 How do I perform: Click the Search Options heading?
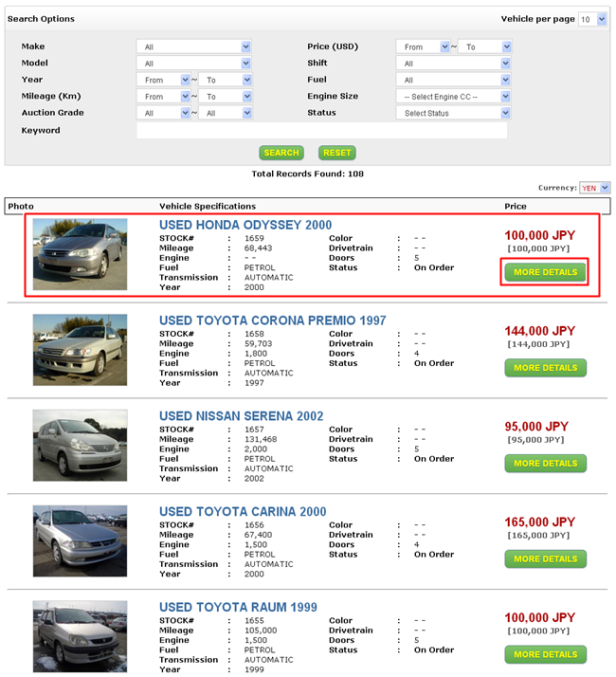tap(41, 19)
